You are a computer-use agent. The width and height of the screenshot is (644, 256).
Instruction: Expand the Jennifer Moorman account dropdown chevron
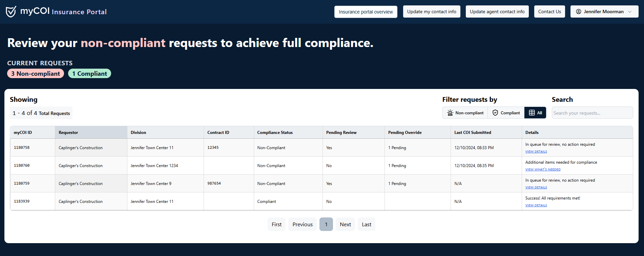(x=630, y=11)
